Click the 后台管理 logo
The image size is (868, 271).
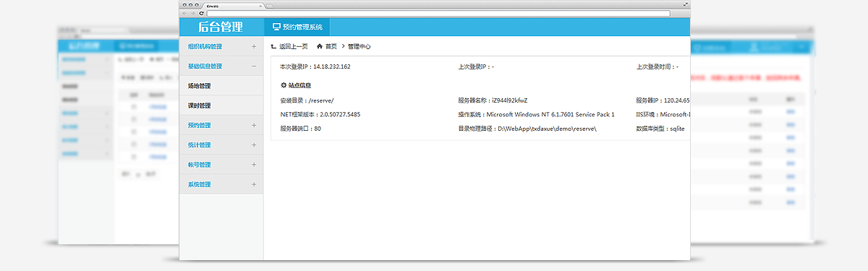click(x=221, y=27)
